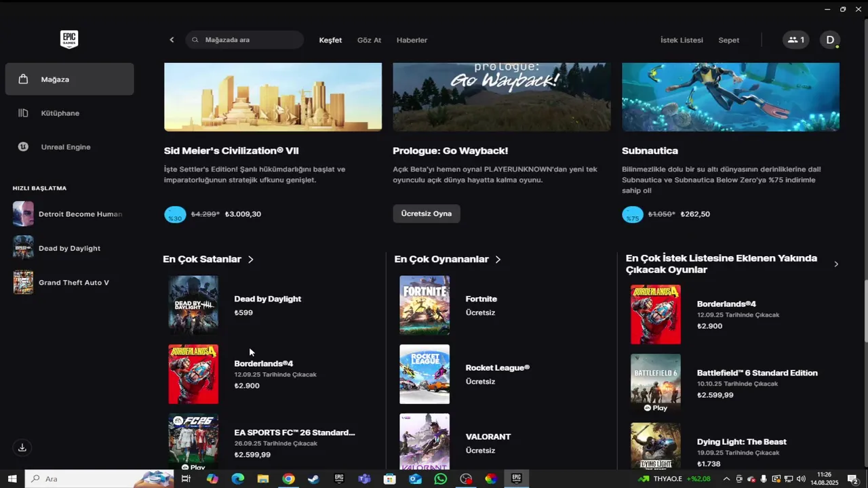
Task: Open Google Chrome from the taskbar
Action: [x=288, y=479]
